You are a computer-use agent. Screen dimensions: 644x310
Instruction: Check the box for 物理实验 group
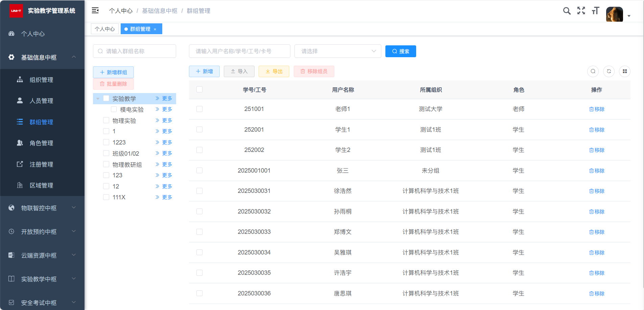[106, 120]
